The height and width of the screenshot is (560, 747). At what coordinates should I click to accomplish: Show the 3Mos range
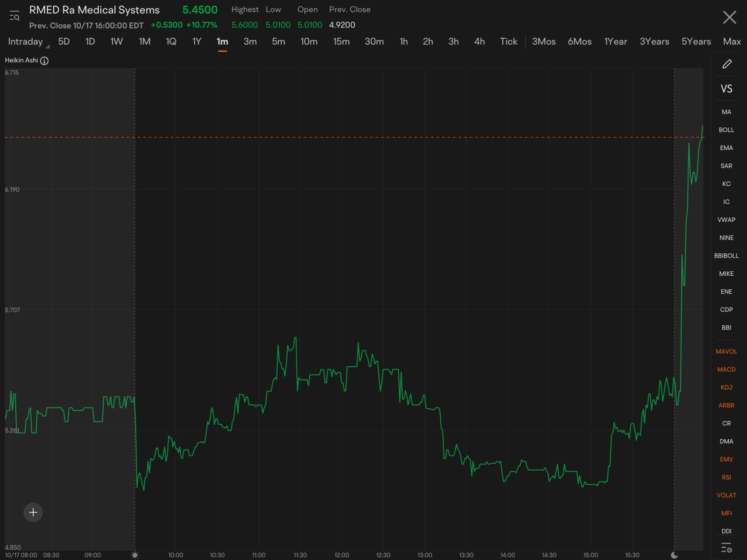(544, 42)
